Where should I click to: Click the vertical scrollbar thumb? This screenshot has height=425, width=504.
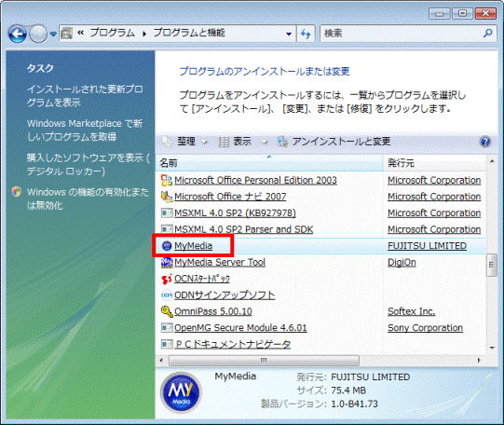tap(492, 265)
